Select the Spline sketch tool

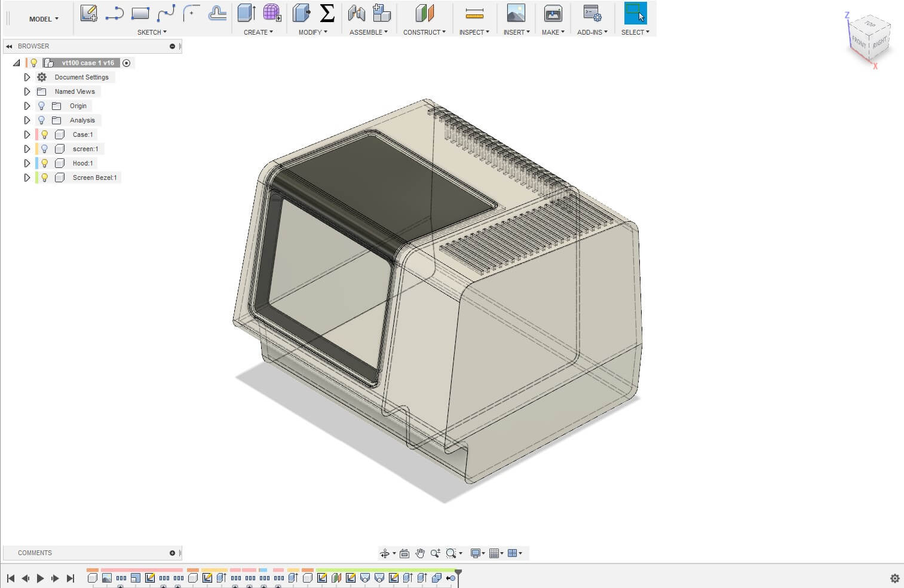pyautogui.click(x=166, y=13)
